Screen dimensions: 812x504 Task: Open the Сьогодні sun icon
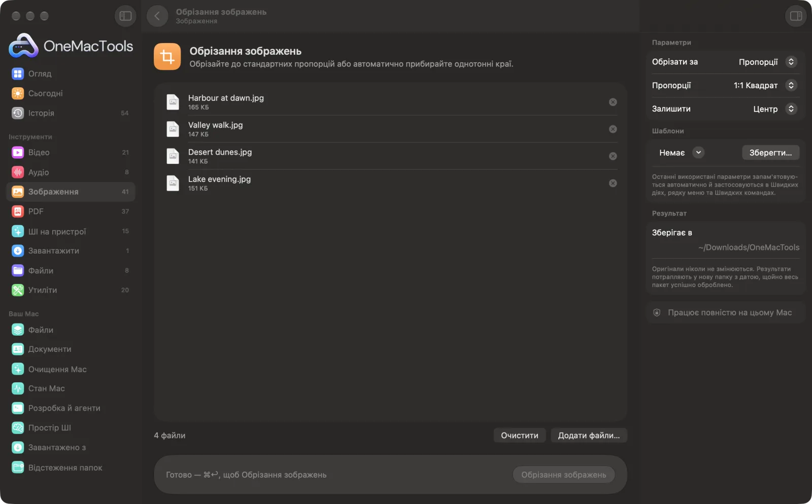pos(18,93)
